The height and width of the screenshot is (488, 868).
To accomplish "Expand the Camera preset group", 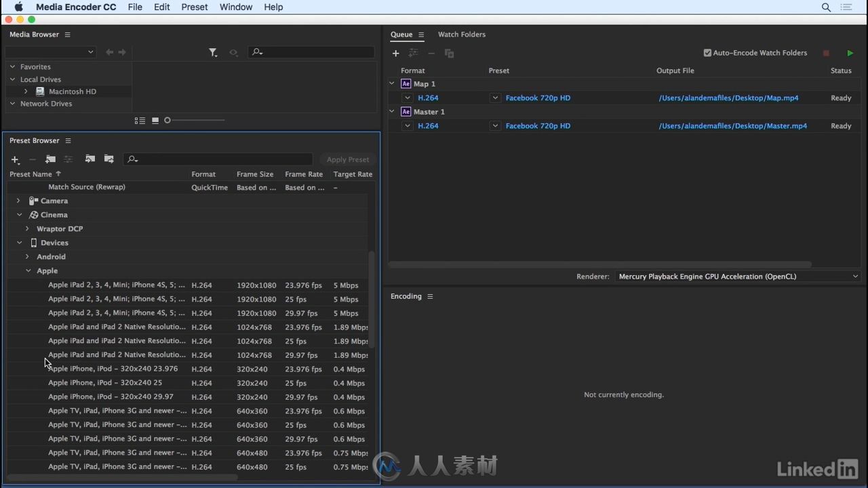I will click(18, 201).
